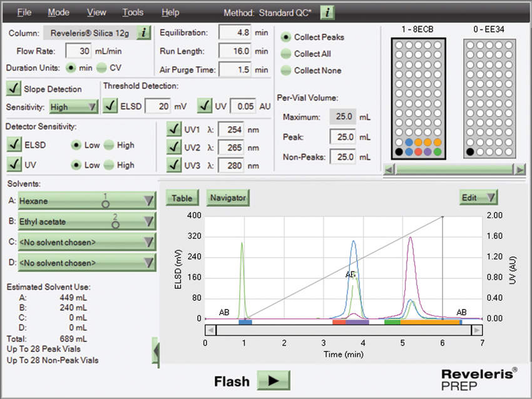The width and height of the screenshot is (532, 399).
Task: Uncheck the UV2 wavelength checkbox
Action: (174, 147)
